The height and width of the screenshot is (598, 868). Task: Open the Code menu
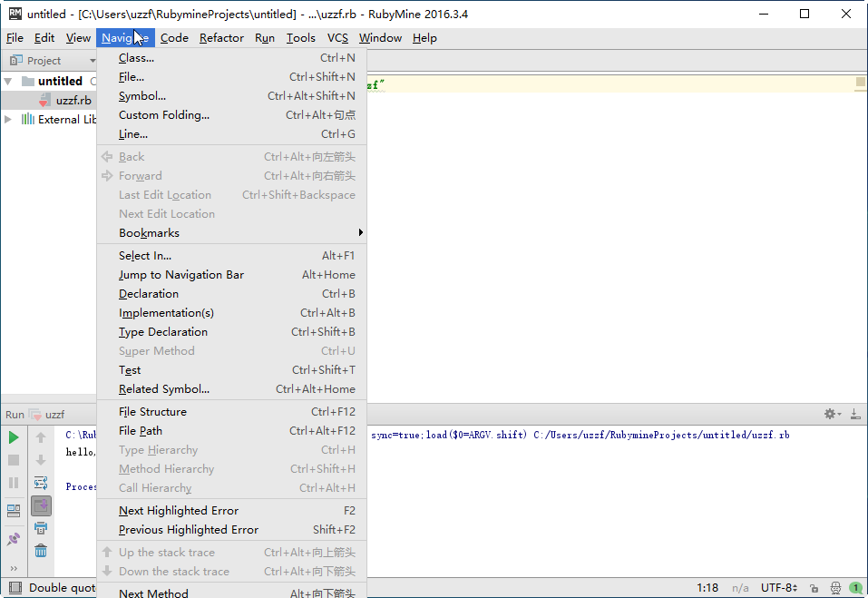[x=174, y=37]
